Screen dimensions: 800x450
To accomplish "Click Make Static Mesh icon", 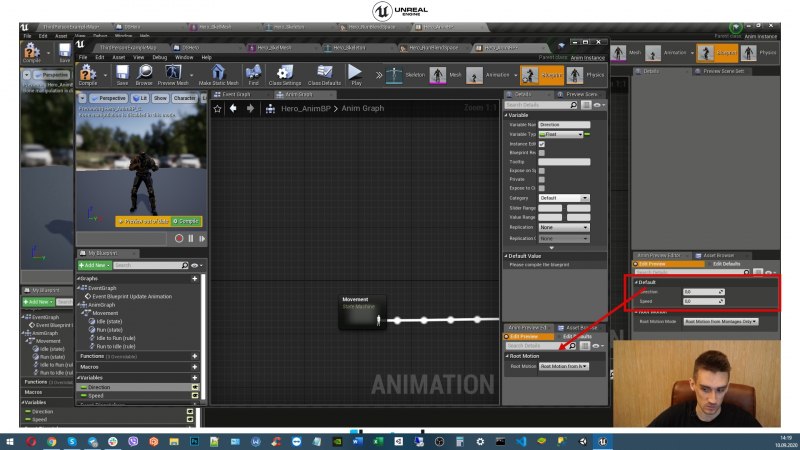I will click(x=218, y=75).
